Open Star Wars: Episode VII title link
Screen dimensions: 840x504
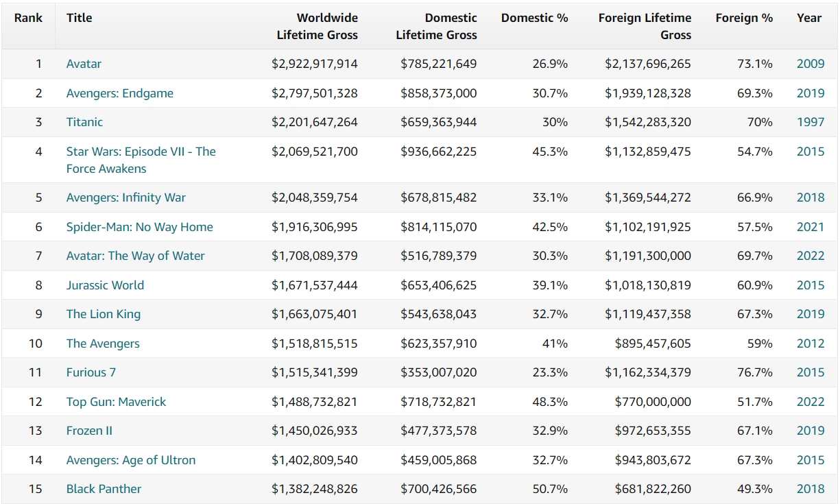click(x=141, y=160)
